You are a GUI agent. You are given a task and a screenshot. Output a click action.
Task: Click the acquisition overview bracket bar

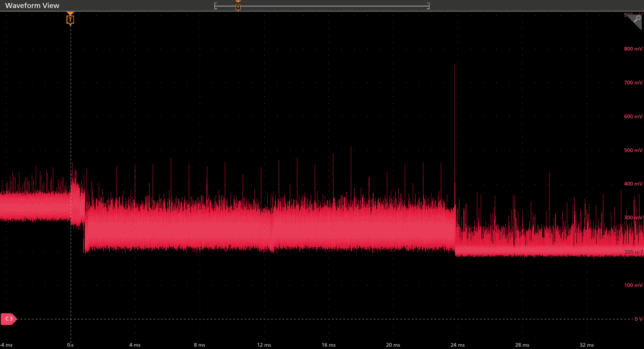pyautogui.click(x=322, y=6)
